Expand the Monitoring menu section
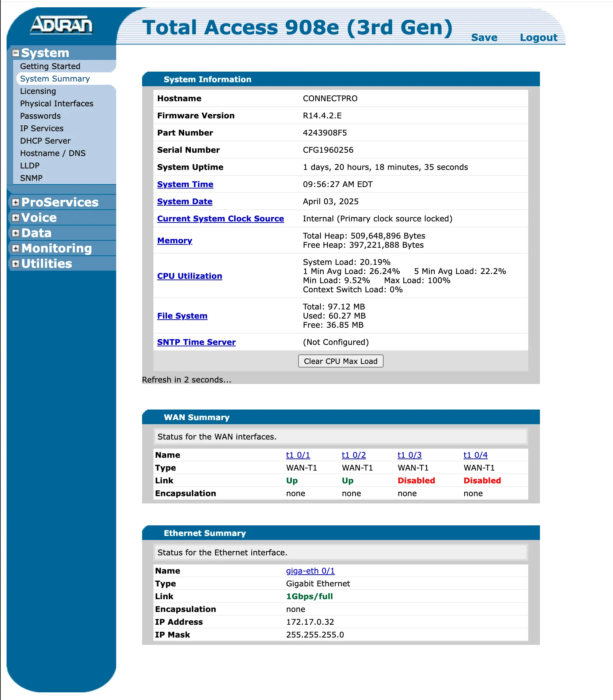Screen dimensions: 613x700 pyautogui.click(x=16, y=248)
